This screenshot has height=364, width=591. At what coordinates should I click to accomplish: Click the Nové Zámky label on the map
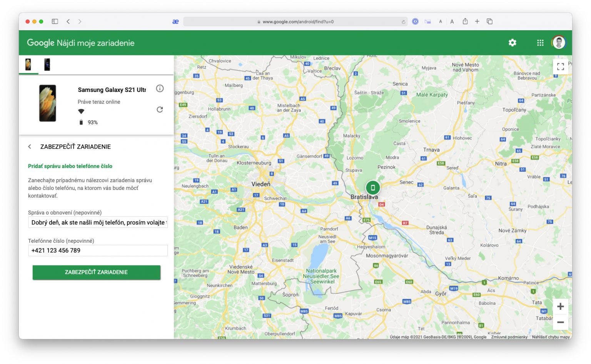point(513,231)
